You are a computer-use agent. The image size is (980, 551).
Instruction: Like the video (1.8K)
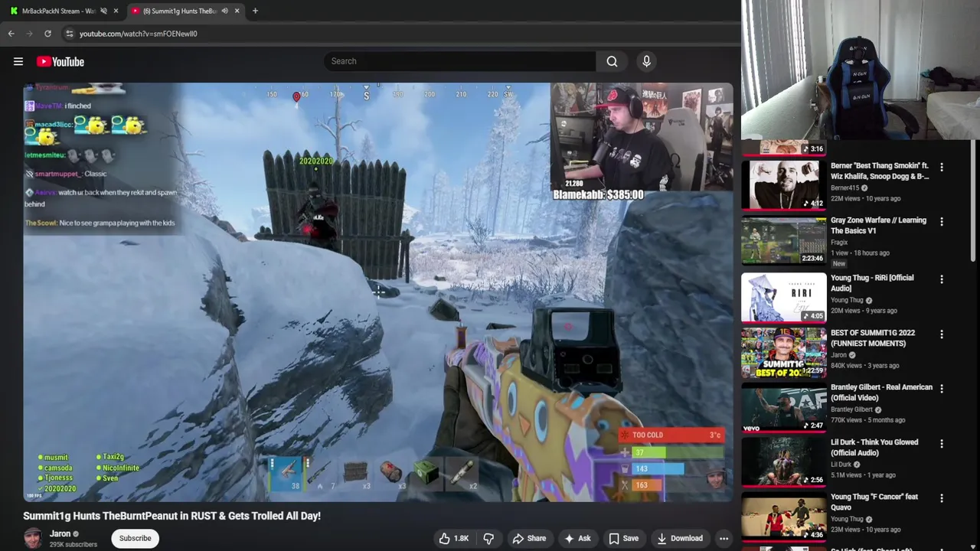[x=453, y=539]
